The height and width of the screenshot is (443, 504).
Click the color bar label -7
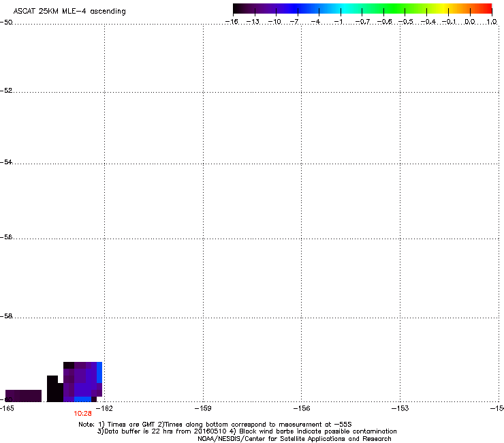pyautogui.click(x=294, y=22)
